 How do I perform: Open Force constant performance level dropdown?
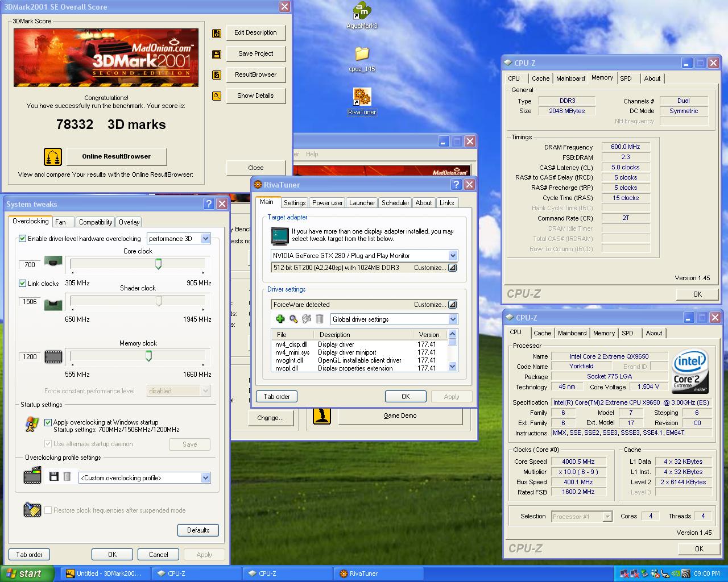coord(206,391)
